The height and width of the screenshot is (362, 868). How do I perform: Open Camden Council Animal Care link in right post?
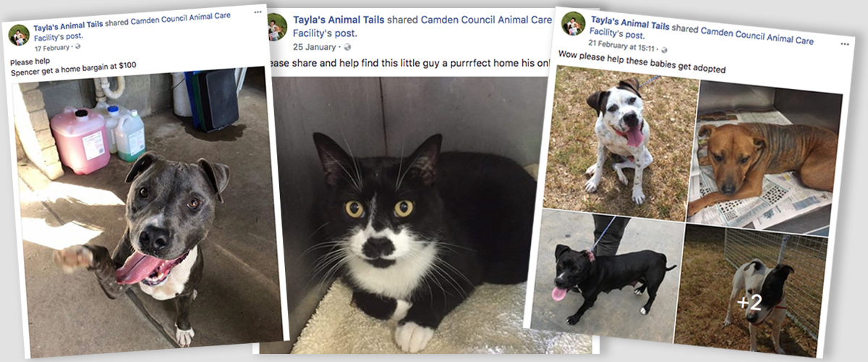(757, 34)
